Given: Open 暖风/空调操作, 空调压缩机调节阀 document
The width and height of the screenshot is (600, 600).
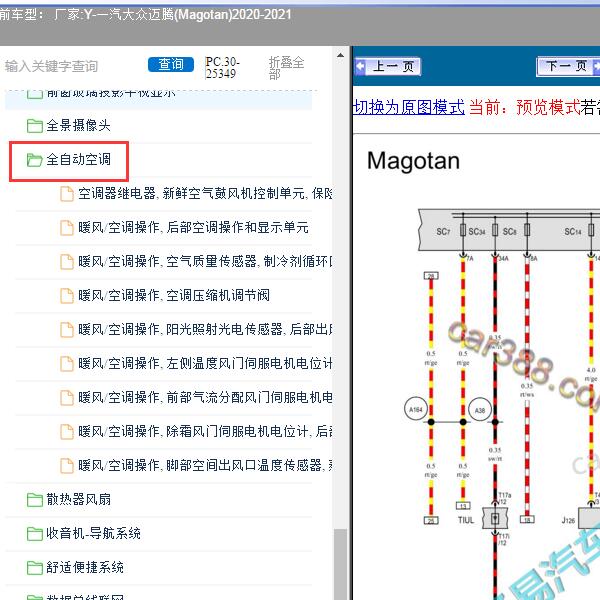Looking at the screenshot, I should point(174,295).
